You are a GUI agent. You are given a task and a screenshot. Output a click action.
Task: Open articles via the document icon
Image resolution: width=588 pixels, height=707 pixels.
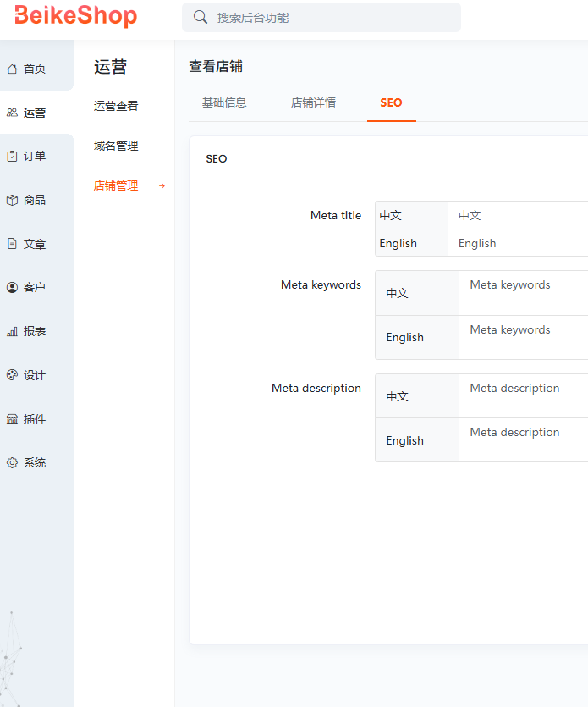12,244
